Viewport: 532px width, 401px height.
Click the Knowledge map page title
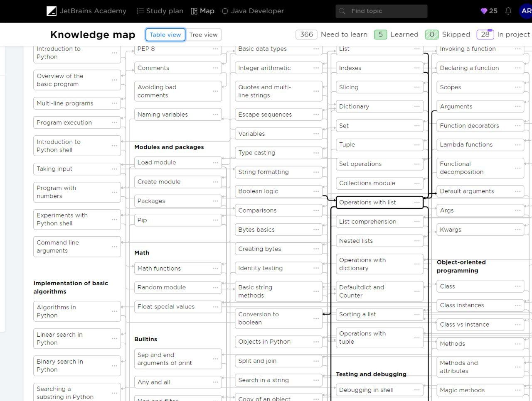93,35
